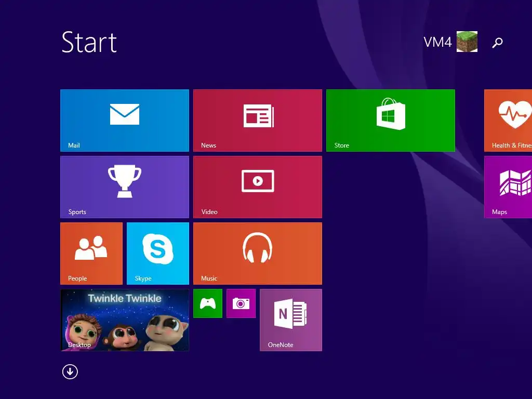
Task: Open the Desktop tile
Action: pyautogui.click(x=125, y=320)
